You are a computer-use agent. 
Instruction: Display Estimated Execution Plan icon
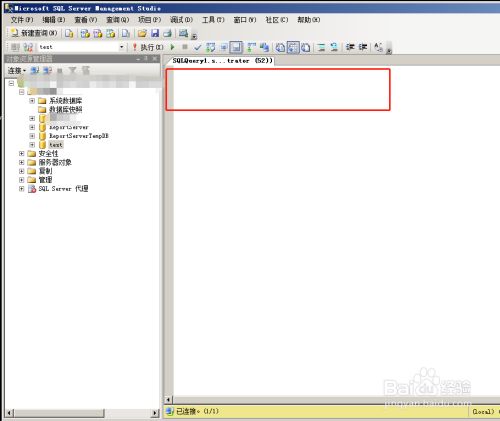[x=210, y=47]
